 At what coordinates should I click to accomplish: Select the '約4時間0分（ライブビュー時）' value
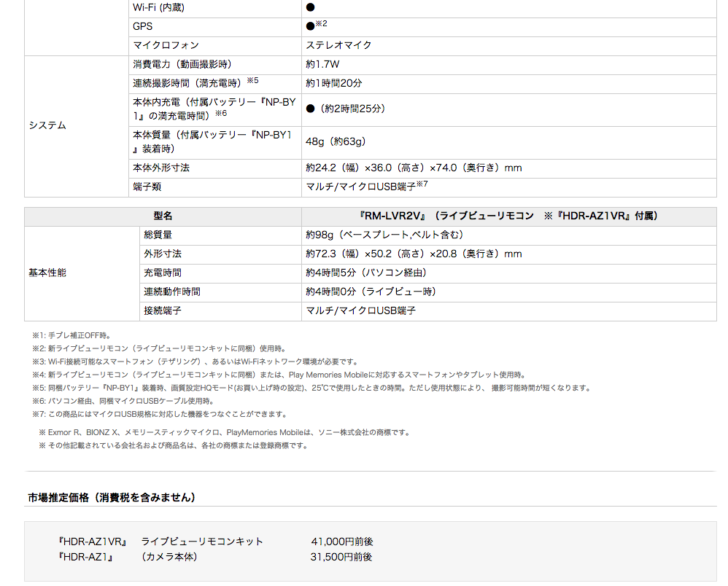pyautogui.click(x=371, y=292)
